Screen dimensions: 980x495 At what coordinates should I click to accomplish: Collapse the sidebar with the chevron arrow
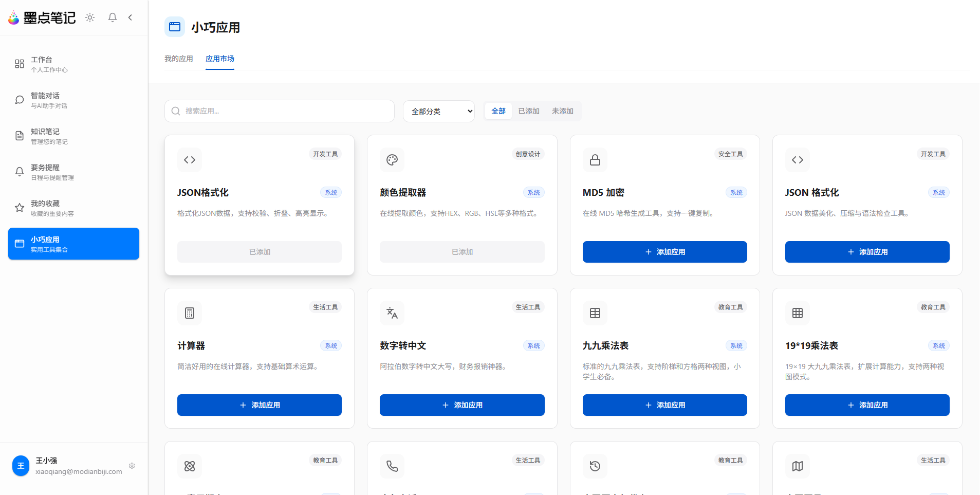[131, 17]
